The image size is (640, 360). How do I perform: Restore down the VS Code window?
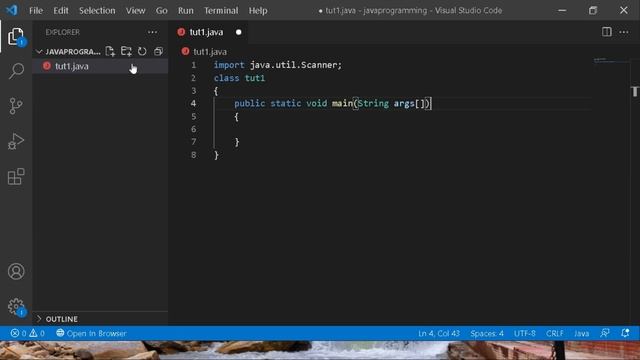593,10
